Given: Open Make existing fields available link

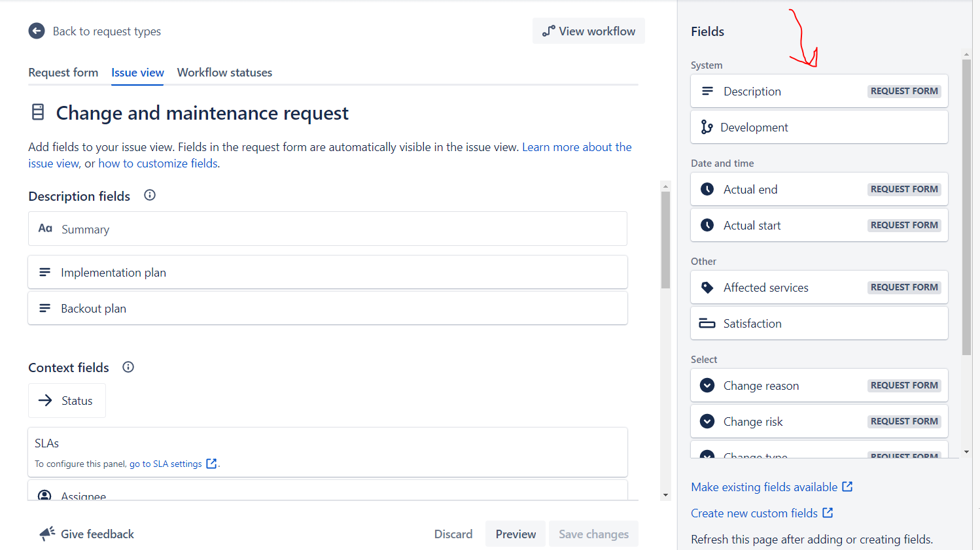Looking at the screenshot, I should click(764, 487).
